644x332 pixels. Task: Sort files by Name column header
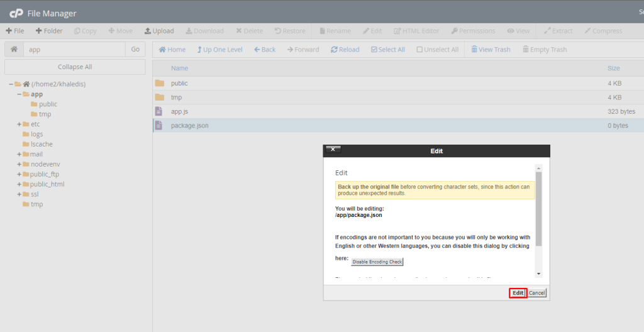tap(179, 68)
